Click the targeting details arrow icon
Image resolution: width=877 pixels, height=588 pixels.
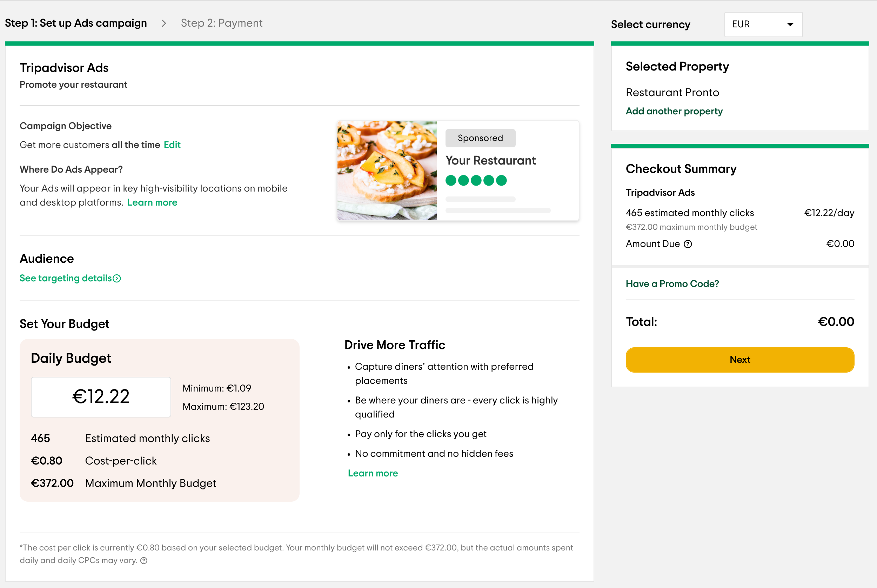tap(117, 278)
